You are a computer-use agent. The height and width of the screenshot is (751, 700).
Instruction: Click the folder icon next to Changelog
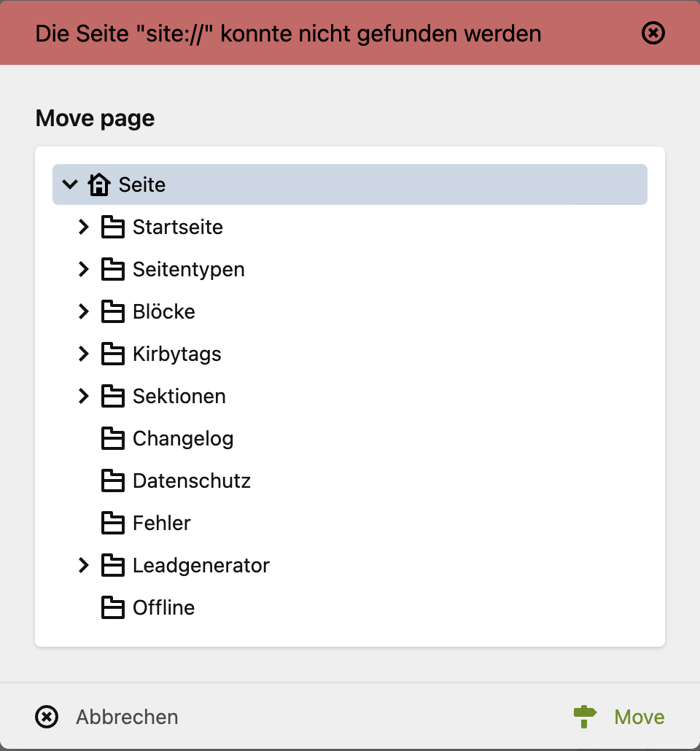click(x=113, y=438)
